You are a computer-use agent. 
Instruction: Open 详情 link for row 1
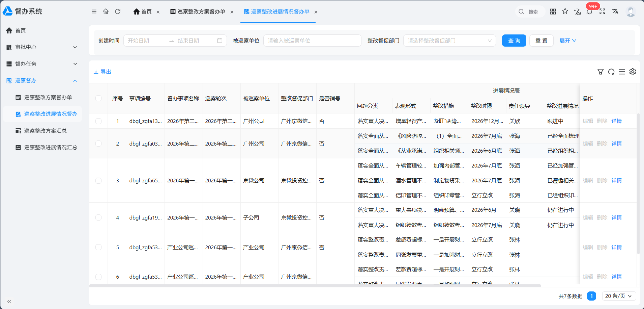(617, 121)
